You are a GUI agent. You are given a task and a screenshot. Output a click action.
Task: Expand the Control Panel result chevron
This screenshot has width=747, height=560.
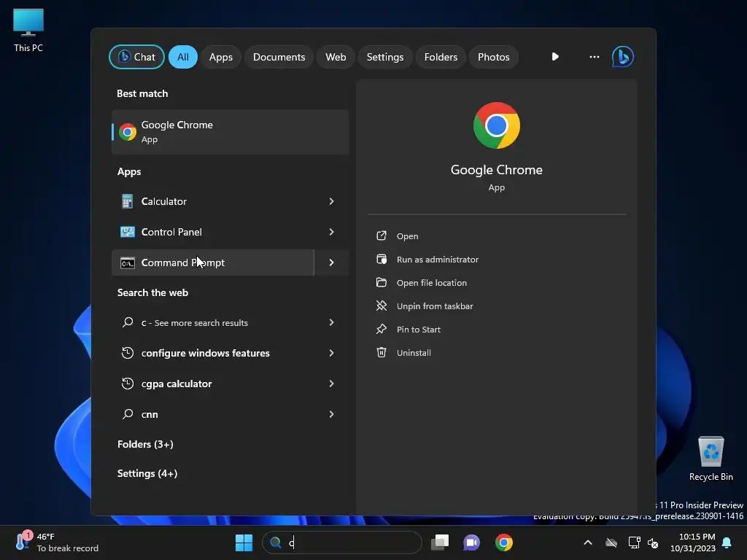click(x=331, y=232)
